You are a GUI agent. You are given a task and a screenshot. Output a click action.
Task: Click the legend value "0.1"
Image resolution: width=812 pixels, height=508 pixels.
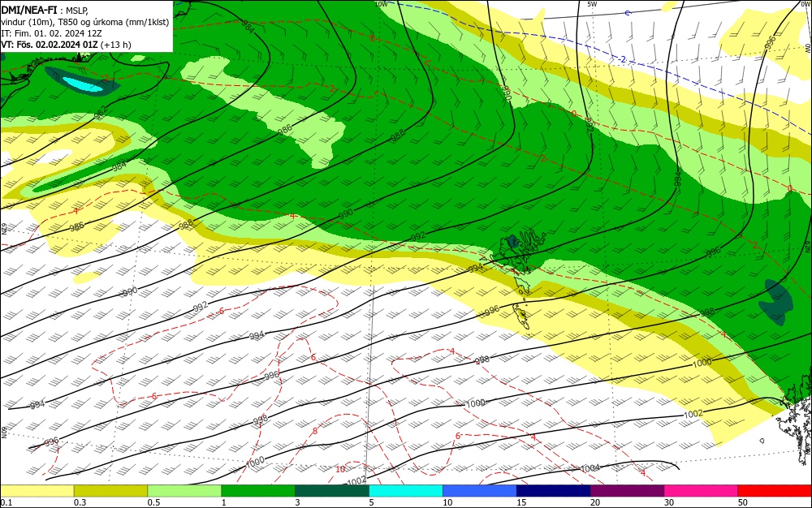(x=6, y=502)
